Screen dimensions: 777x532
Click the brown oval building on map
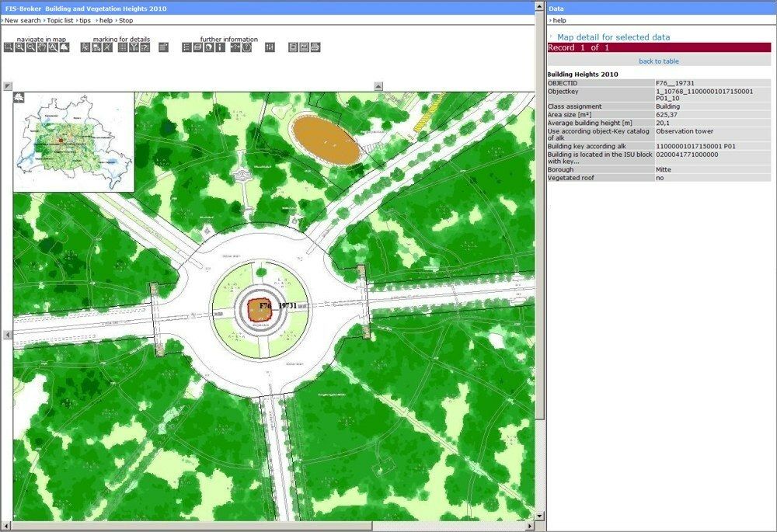click(x=326, y=140)
